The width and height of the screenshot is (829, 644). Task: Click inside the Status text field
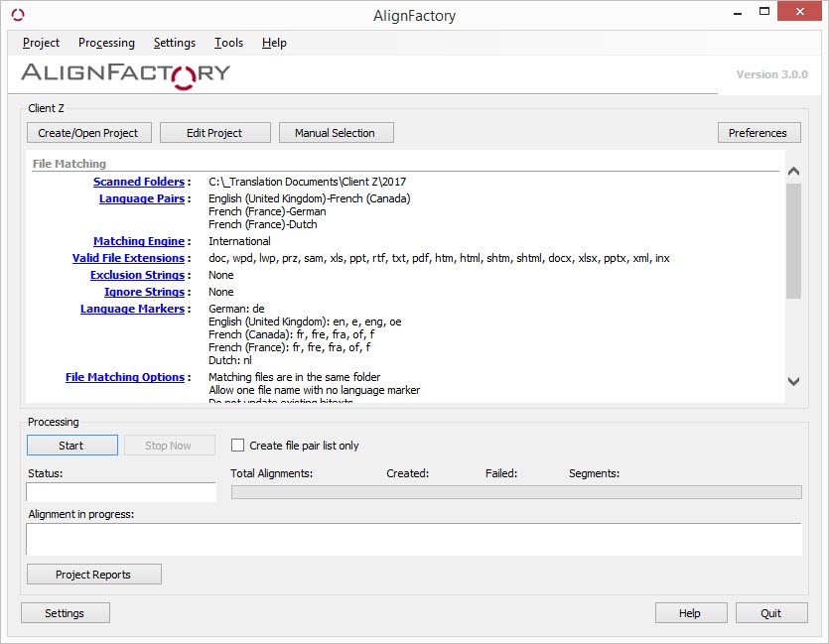[x=120, y=492]
